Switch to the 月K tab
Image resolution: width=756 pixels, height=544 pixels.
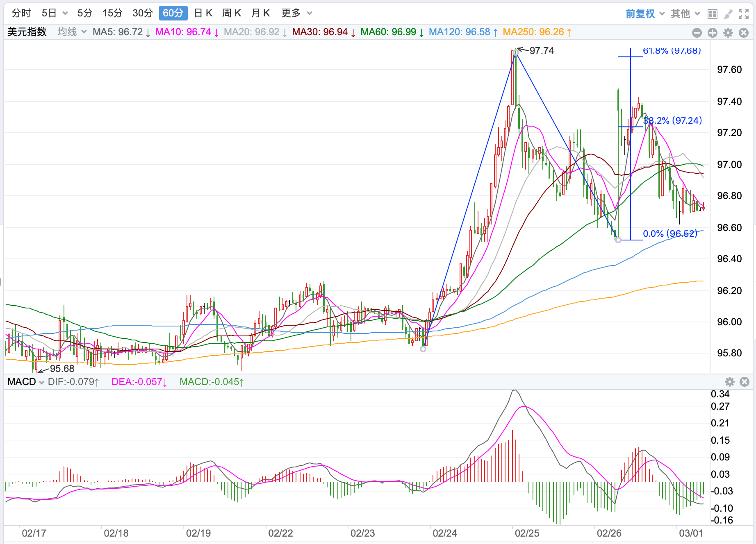tap(261, 13)
